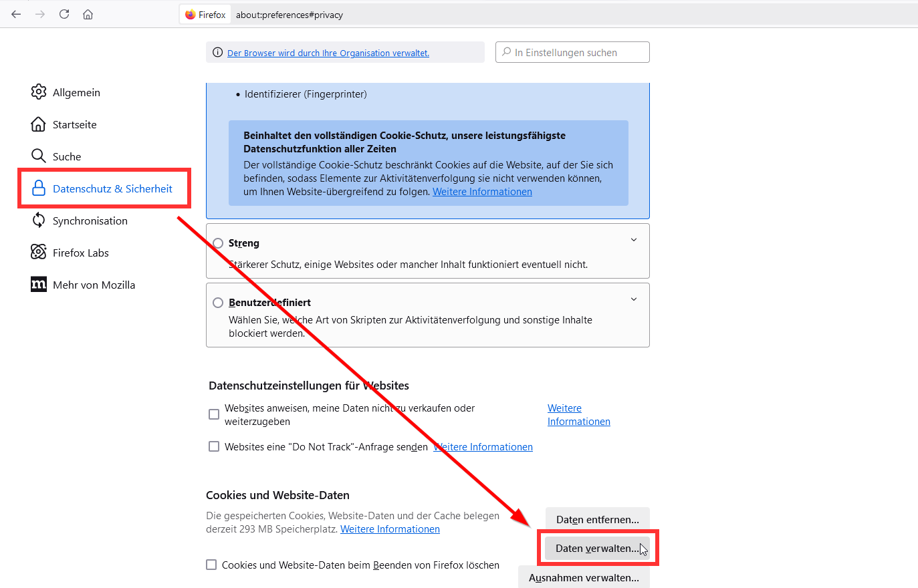Image resolution: width=918 pixels, height=588 pixels.
Task: Expand the Benutzerdefiniert section chevron
Action: 634,299
